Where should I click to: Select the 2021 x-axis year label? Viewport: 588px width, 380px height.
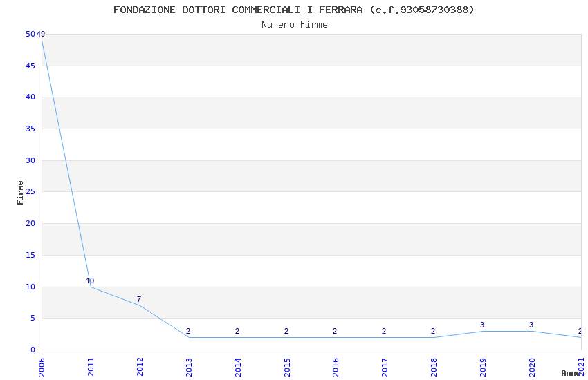581,367
